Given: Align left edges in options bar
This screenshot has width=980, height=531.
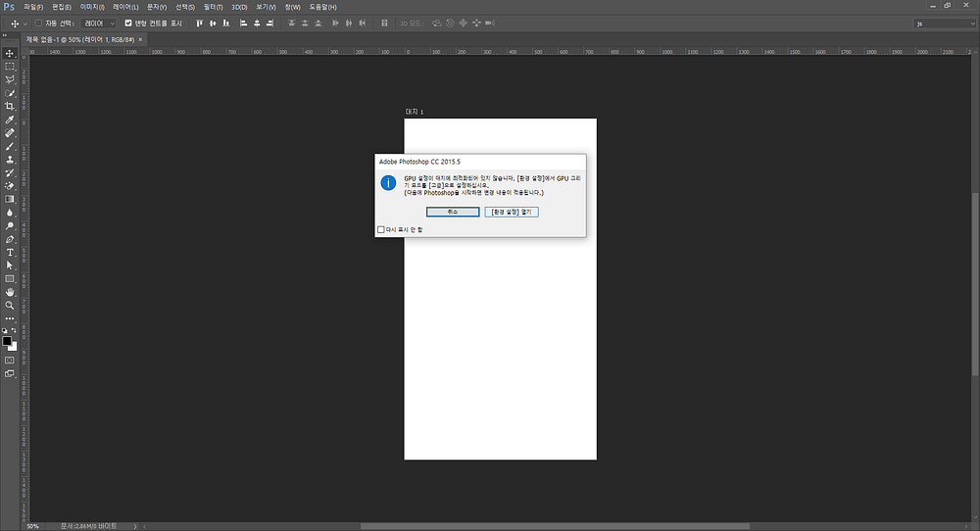Looking at the screenshot, I should pos(244,24).
